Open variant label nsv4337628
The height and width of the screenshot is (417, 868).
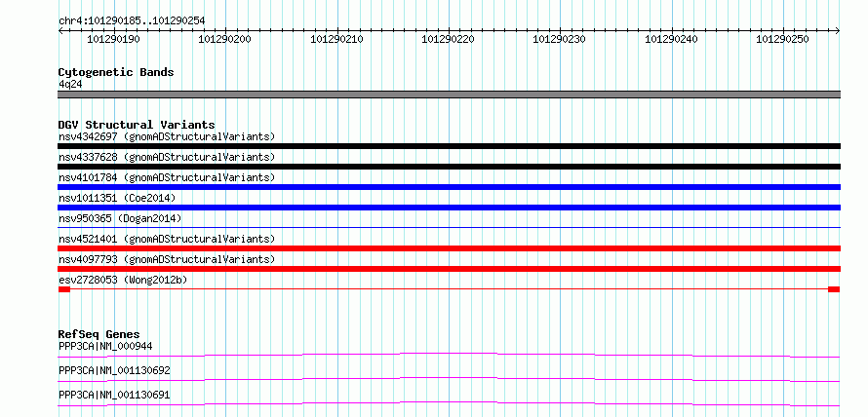pyautogui.click(x=167, y=157)
